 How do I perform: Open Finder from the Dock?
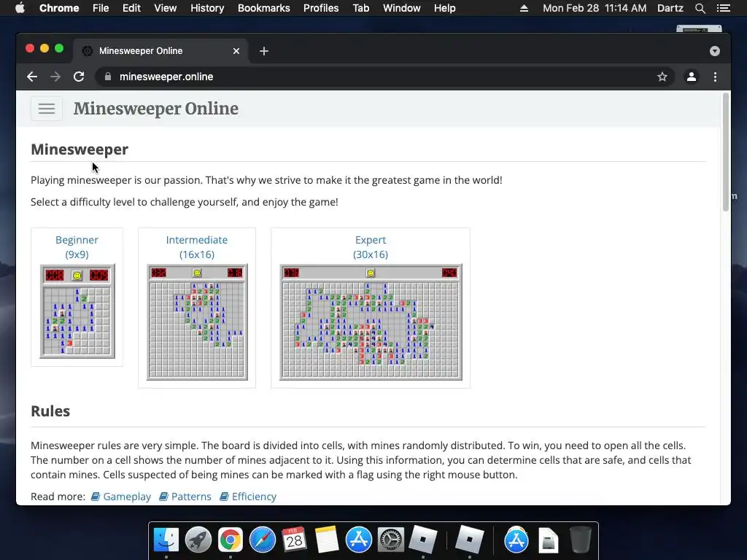pos(166,540)
